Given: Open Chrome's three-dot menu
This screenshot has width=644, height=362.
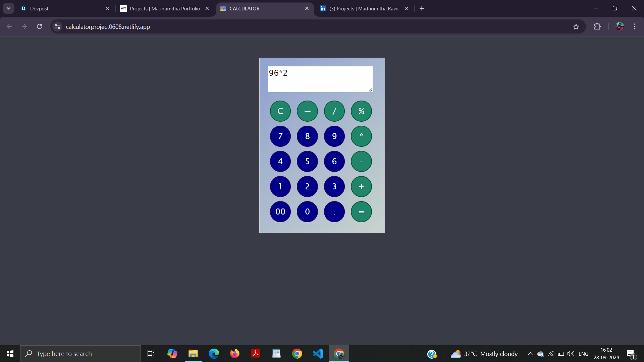Looking at the screenshot, I should 635,26.
